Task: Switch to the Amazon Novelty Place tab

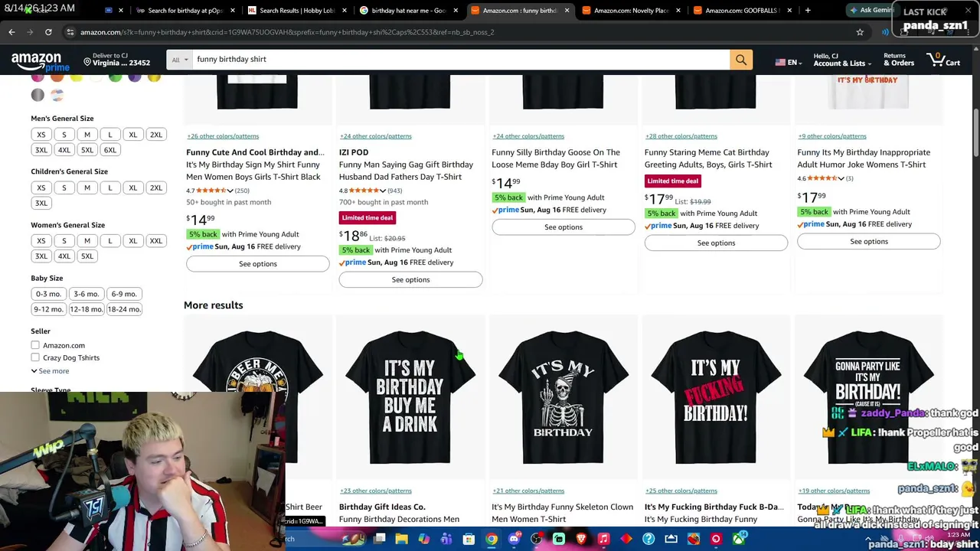Action: pos(631,11)
